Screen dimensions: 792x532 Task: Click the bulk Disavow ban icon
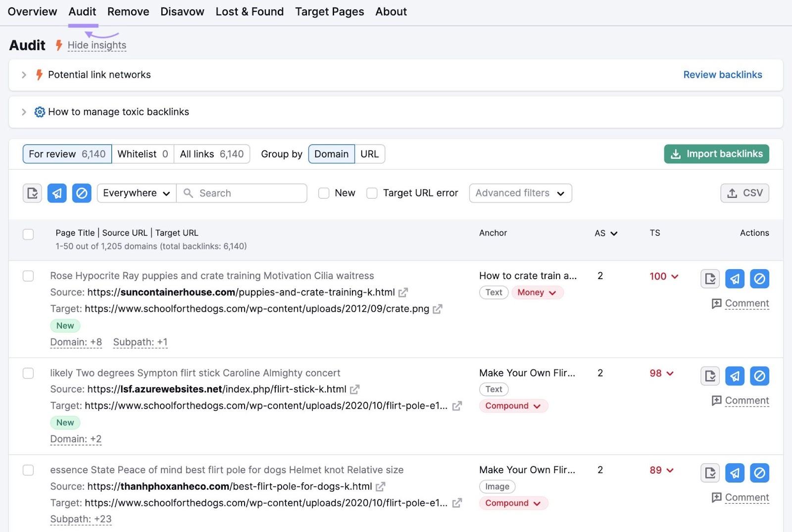click(82, 193)
